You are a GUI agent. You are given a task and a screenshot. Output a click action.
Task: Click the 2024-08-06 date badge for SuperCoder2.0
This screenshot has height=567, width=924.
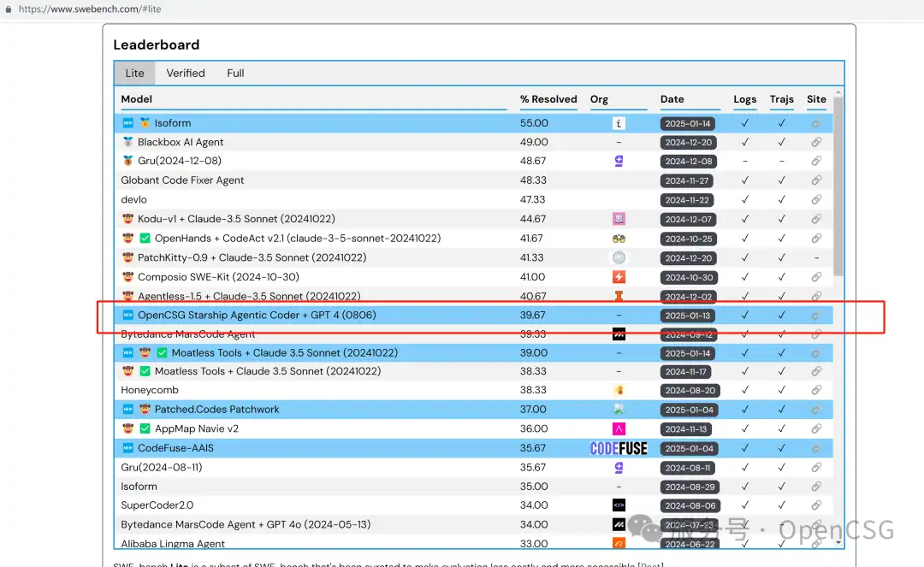(x=690, y=505)
